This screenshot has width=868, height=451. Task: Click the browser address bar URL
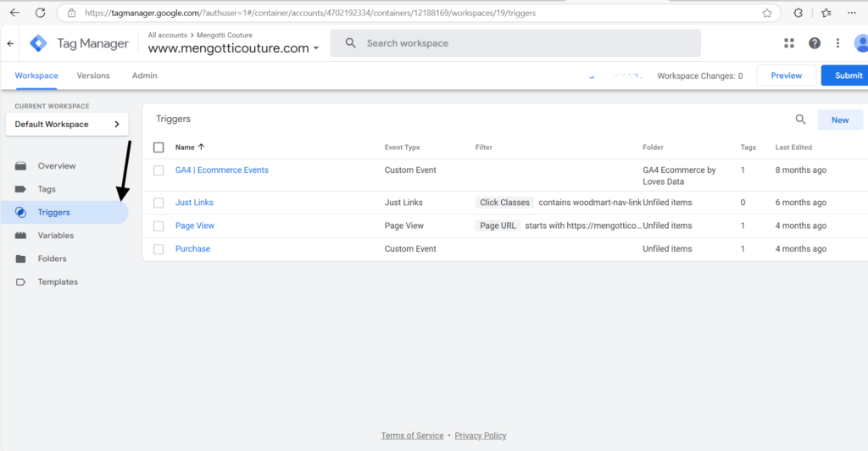310,13
